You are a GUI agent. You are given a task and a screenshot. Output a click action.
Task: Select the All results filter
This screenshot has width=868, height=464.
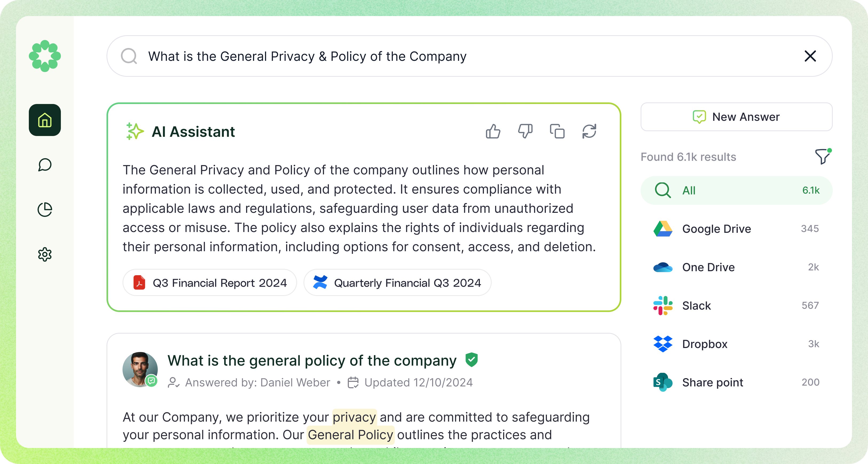click(736, 190)
